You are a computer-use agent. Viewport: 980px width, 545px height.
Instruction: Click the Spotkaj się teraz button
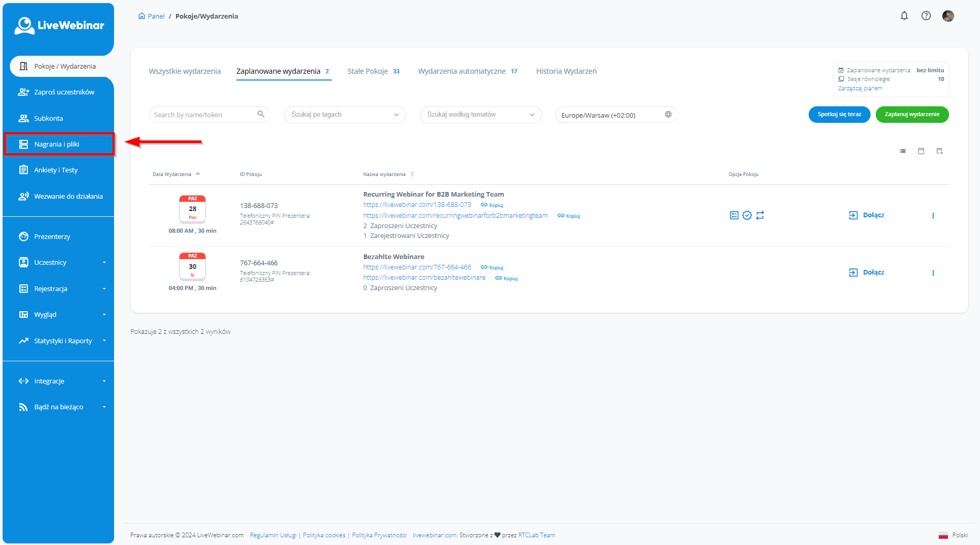[839, 115]
